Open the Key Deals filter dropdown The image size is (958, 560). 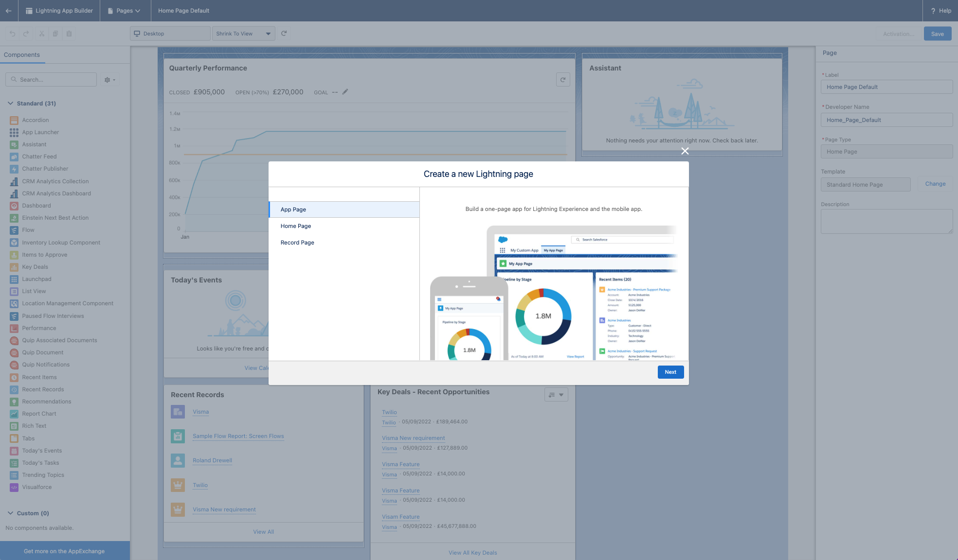(556, 395)
